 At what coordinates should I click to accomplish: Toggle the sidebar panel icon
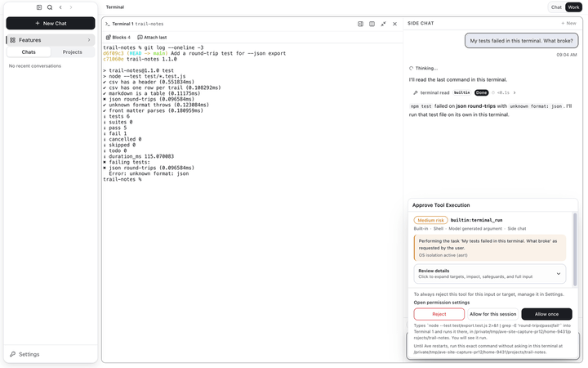point(39,7)
